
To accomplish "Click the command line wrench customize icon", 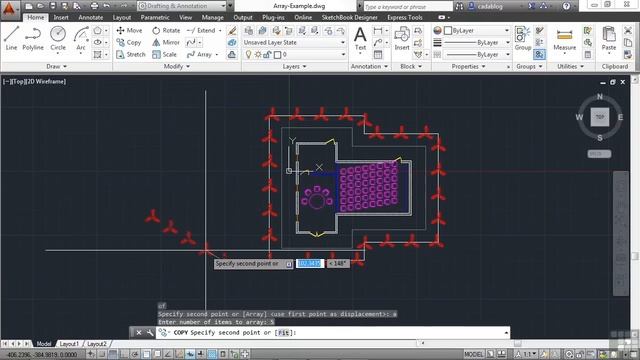I will coord(150,333).
